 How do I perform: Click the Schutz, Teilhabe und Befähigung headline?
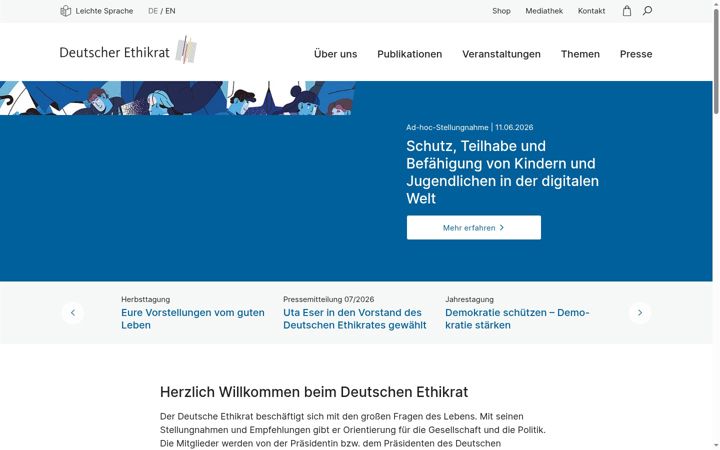click(502, 172)
